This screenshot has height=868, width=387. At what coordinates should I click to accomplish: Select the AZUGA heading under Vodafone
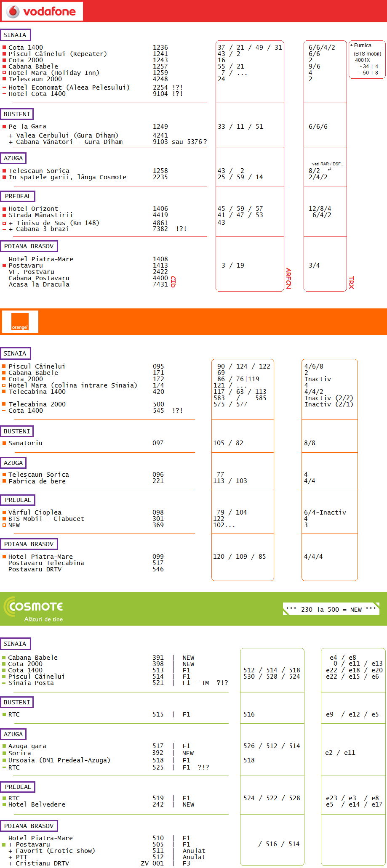coord(13,158)
